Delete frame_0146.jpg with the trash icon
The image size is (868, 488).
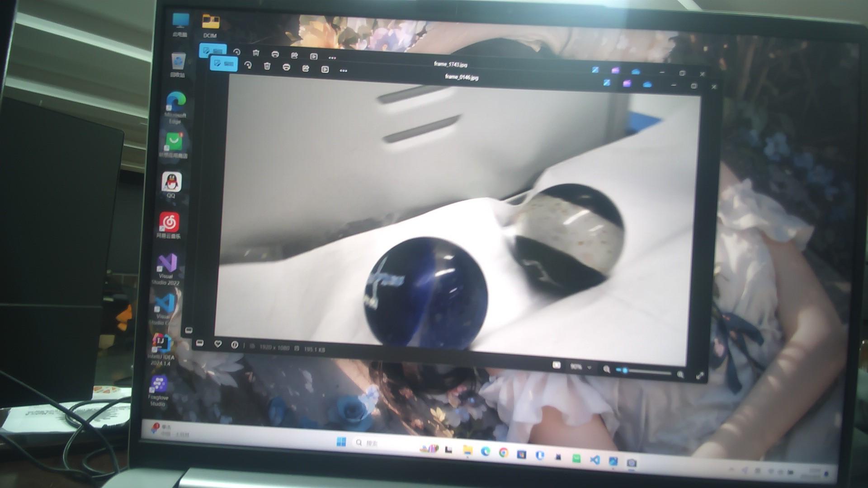coord(267,66)
